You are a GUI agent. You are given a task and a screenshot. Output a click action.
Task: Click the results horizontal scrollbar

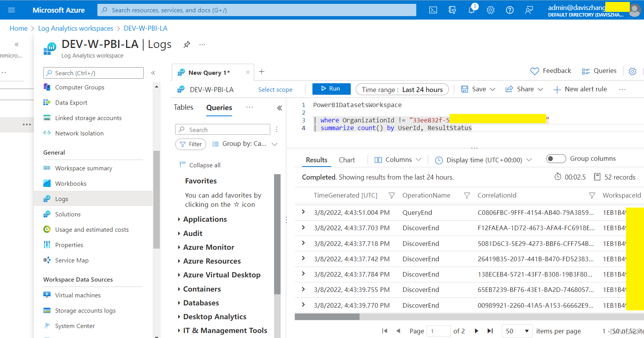[327, 317]
